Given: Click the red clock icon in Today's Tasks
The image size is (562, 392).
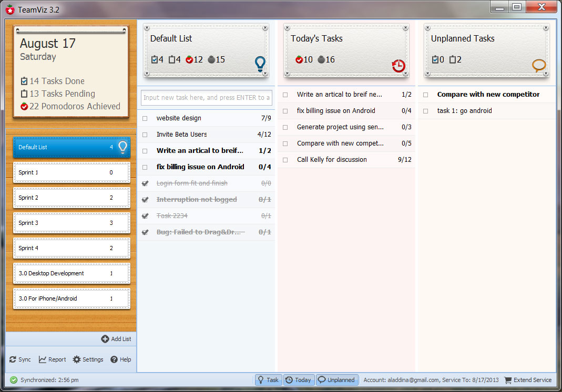Looking at the screenshot, I should [x=398, y=66].
